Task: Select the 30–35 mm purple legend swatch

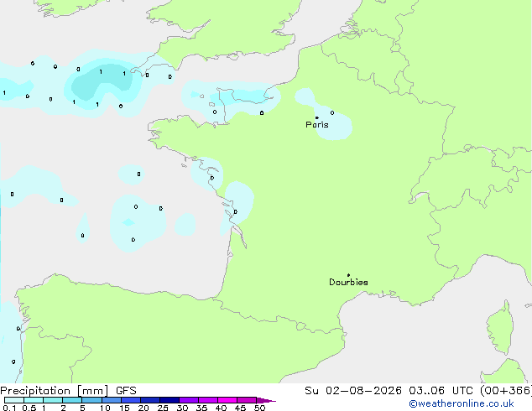Action: coord(188,400)
